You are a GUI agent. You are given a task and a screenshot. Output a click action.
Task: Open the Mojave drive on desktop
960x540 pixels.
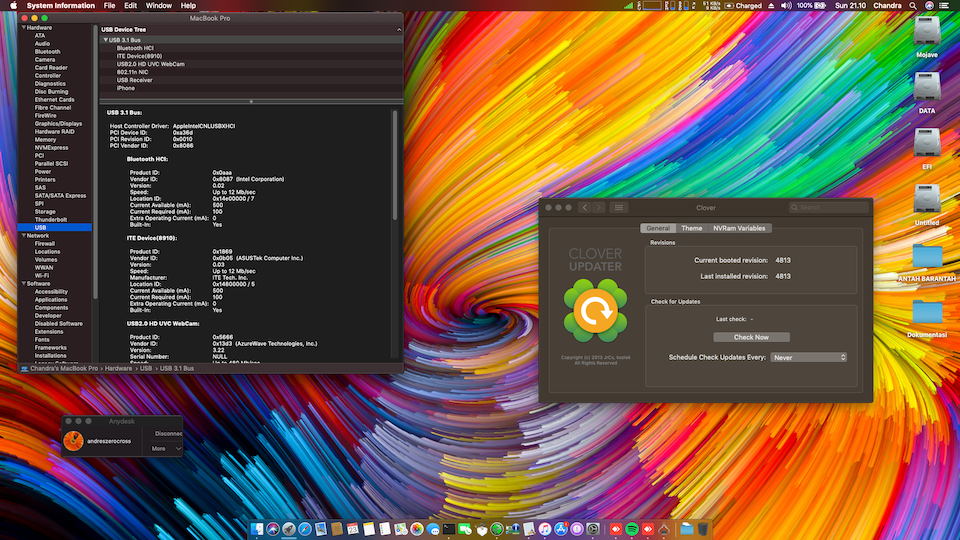pyautogui.click(x=927, y=32)
